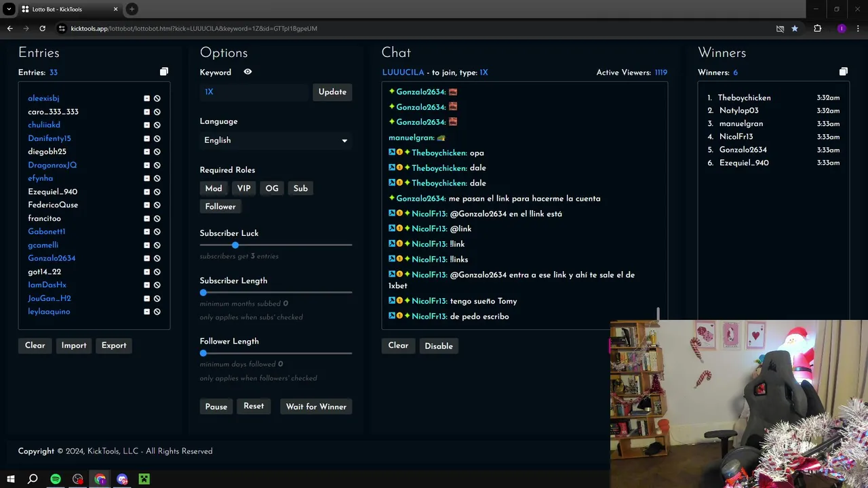Disable the chat

[439, 346]
